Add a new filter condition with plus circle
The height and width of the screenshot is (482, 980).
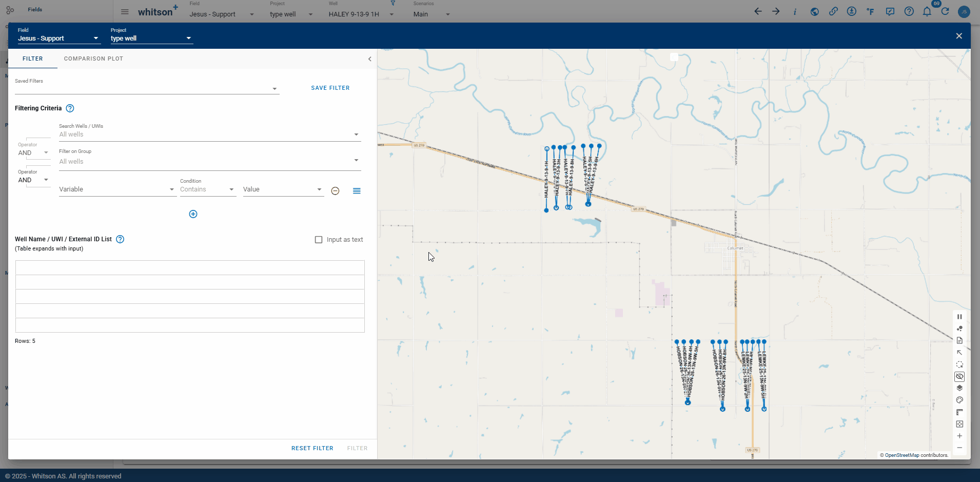pos(193,214)
